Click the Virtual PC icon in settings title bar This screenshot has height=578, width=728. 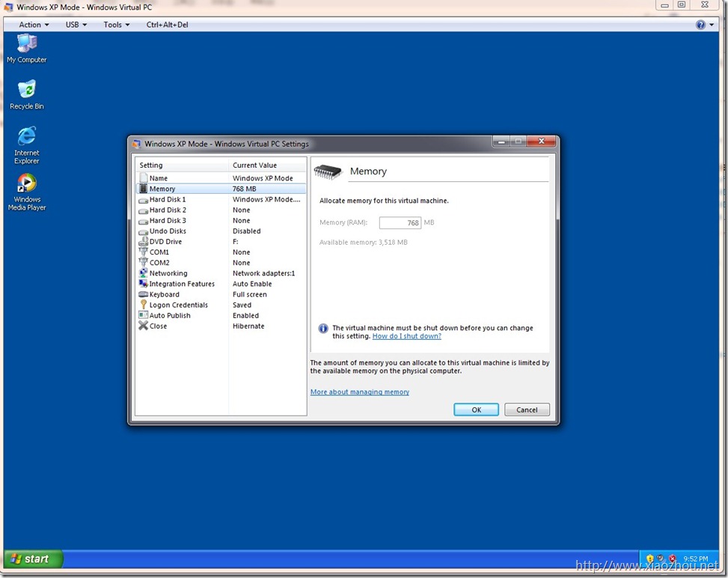tap(136, 144)
